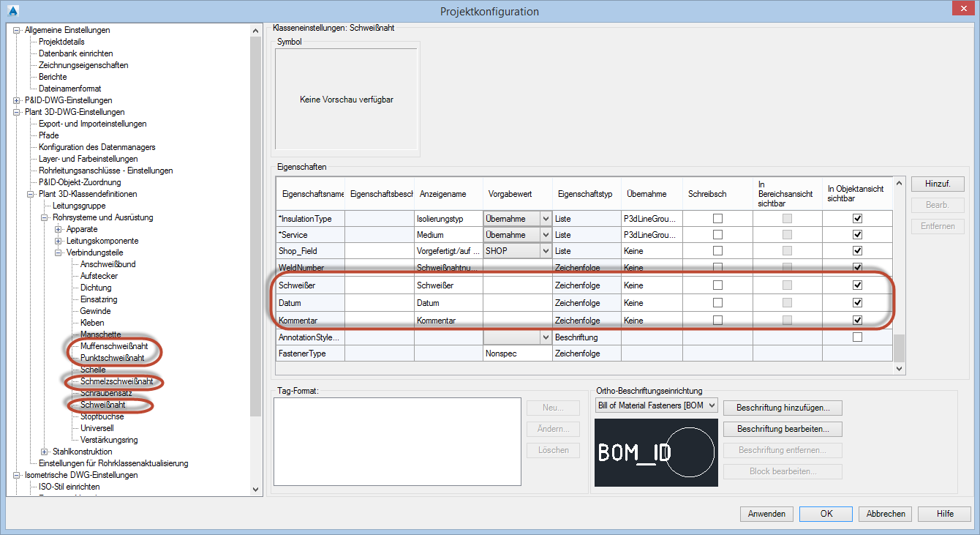Click Beschriftung hinzufügen button

783,408
